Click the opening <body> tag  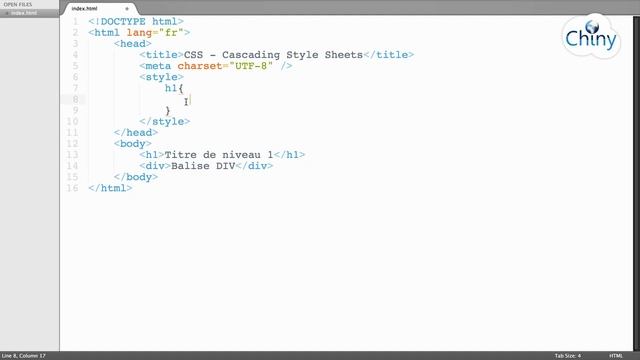click(133, 144)
